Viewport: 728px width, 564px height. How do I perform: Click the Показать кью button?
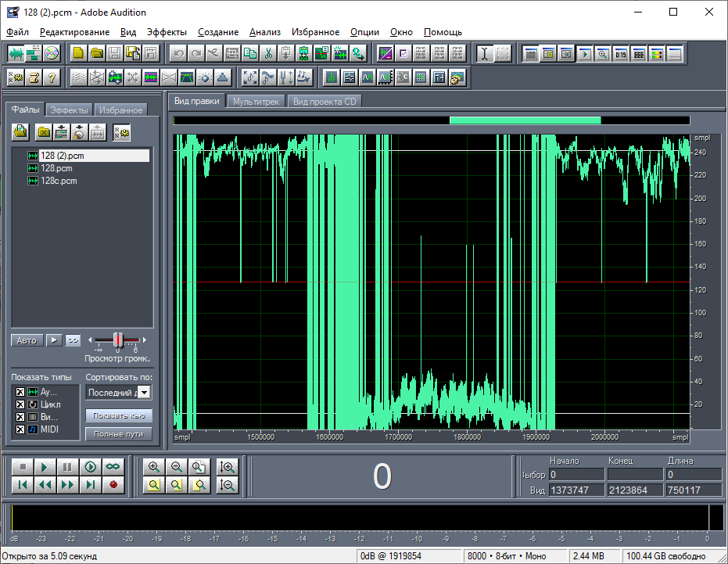[x=117, y=415]
